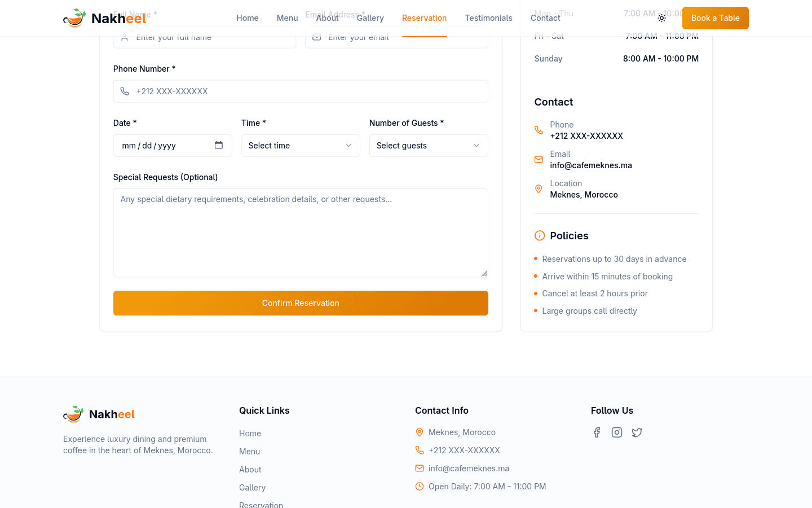Click the Nakheel logo in the header
This screenshot has height=508, width=812.
click(x=105, y=18)
